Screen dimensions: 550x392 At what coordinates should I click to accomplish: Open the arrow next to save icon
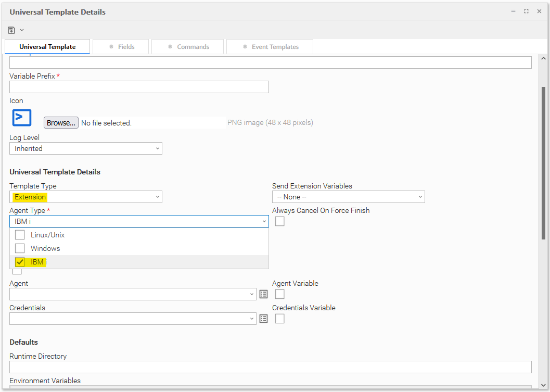click(x=22, y=30)
